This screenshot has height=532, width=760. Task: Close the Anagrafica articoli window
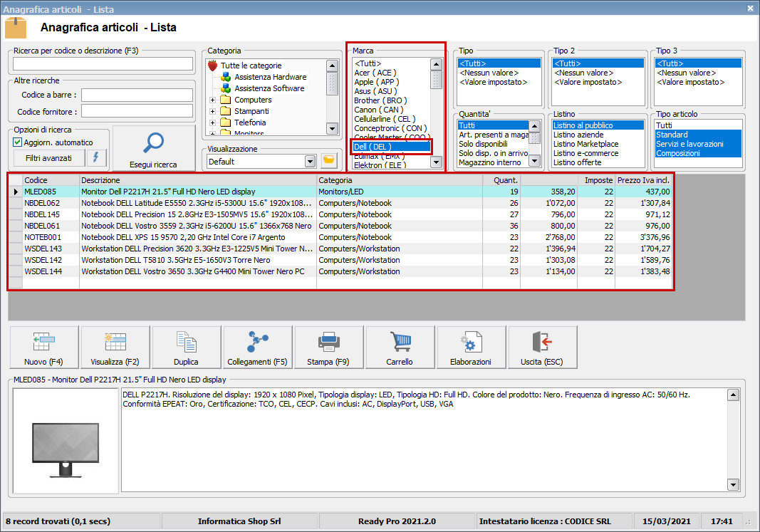click(750, 9)
